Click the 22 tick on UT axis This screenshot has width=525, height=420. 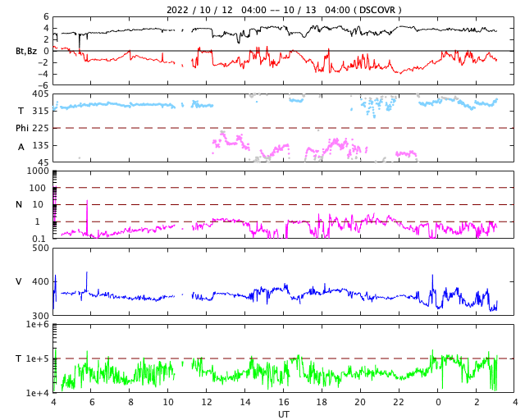pos(399,402)
